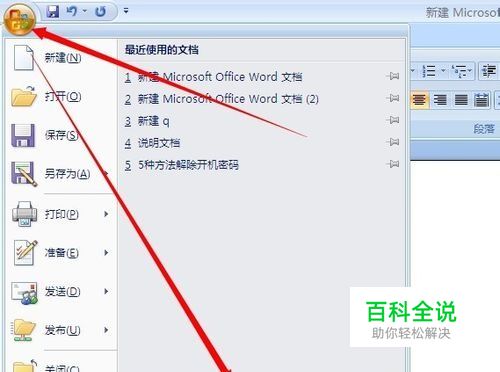Open numbered list style dropdown arrow
Viewport: 500px width, 372px height.
[443, 71]
